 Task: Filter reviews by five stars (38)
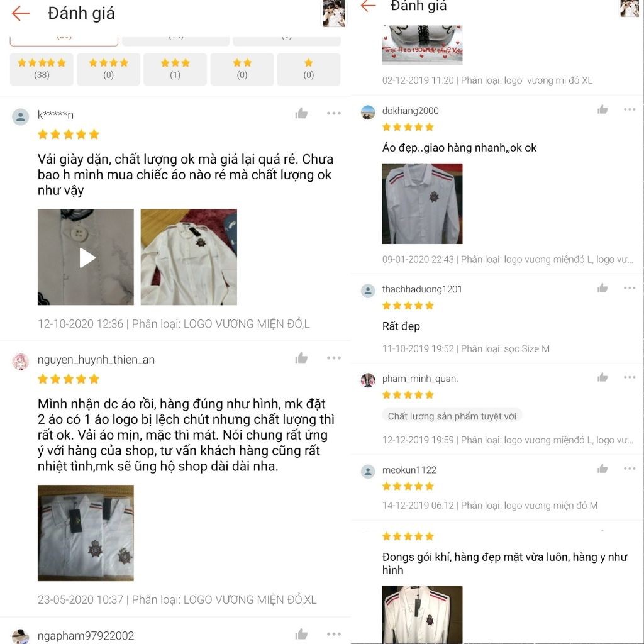[42, 69]
